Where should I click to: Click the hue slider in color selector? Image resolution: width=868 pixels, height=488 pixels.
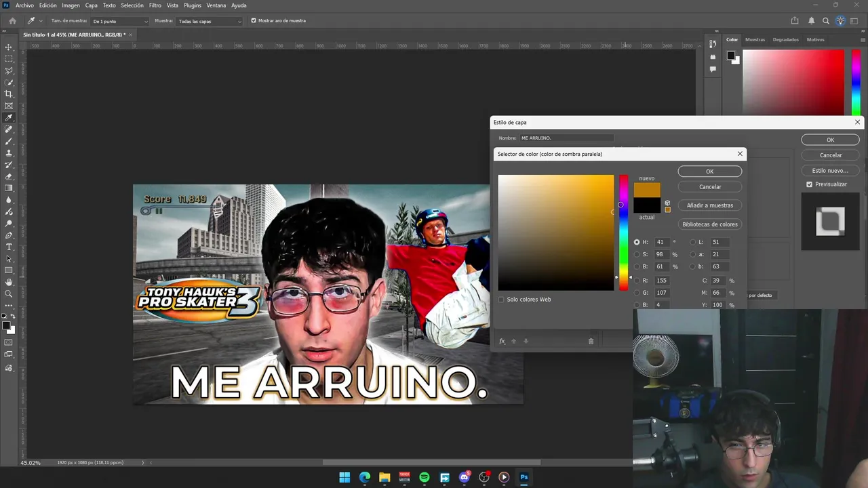[623, 232]
